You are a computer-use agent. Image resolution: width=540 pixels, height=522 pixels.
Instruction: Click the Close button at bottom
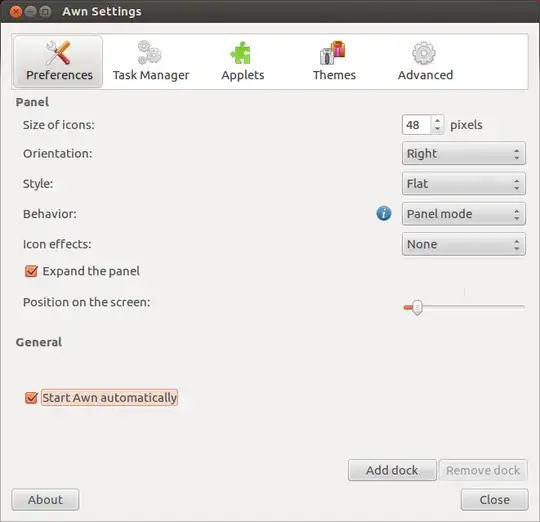pos(494,500)
